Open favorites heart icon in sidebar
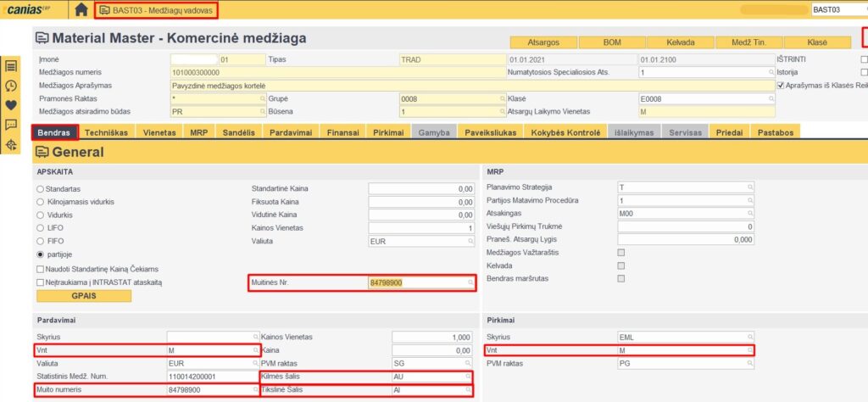 11,106
